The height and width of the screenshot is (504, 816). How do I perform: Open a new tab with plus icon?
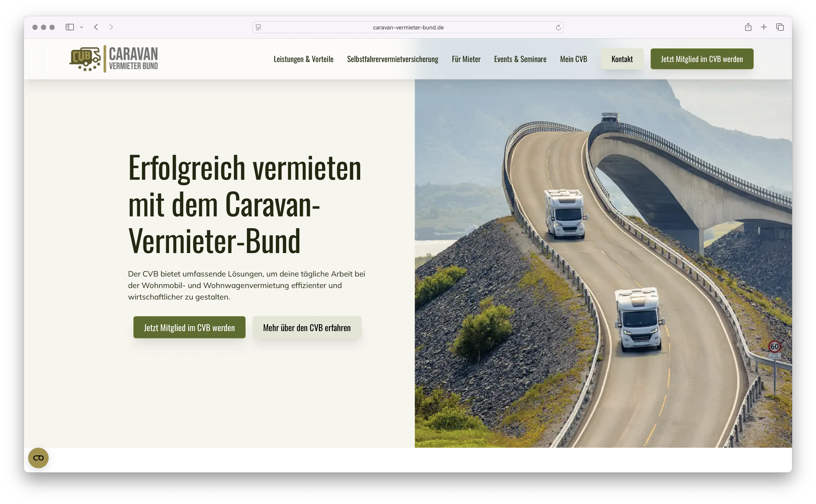point(764,27)
